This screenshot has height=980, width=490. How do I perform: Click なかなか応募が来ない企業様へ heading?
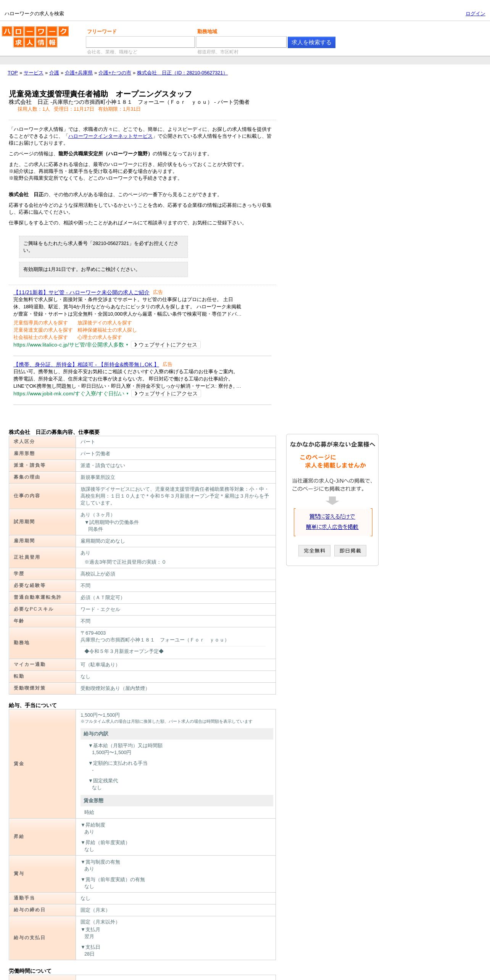coord(332,444)
